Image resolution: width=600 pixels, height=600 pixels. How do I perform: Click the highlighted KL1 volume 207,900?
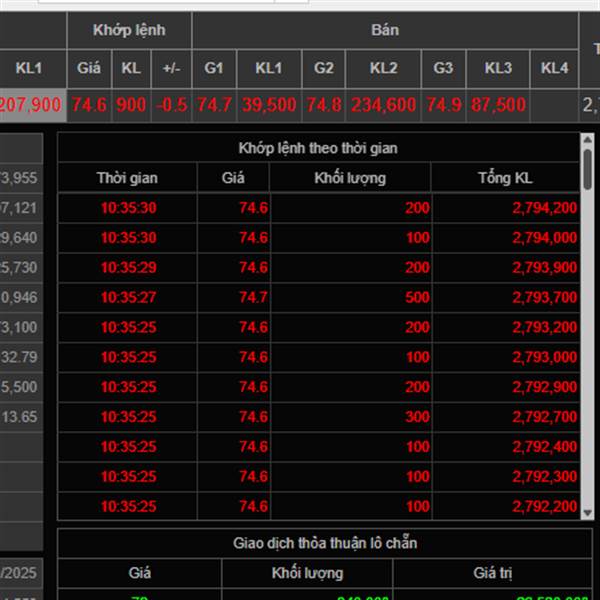click(x=31, y=105)
